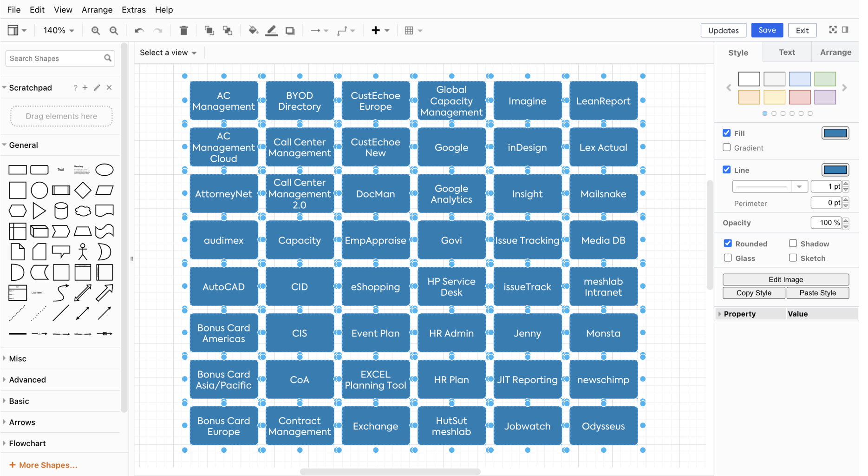Enable the Sketch checkbox
This screenshot has height=476, width=868.
[x=793, y=258]
